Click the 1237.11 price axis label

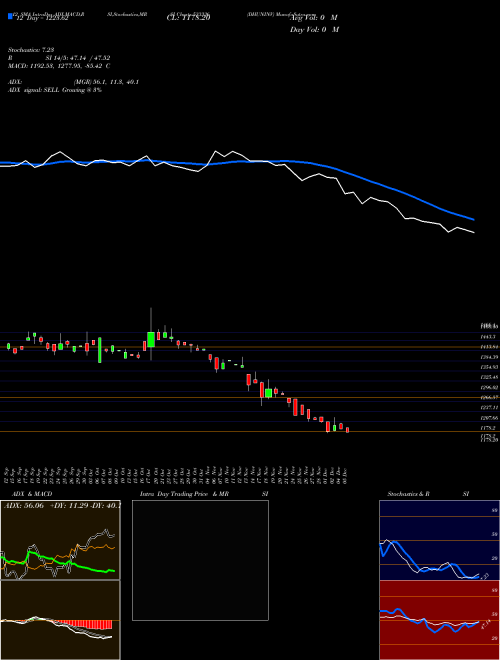pos(489,407)
